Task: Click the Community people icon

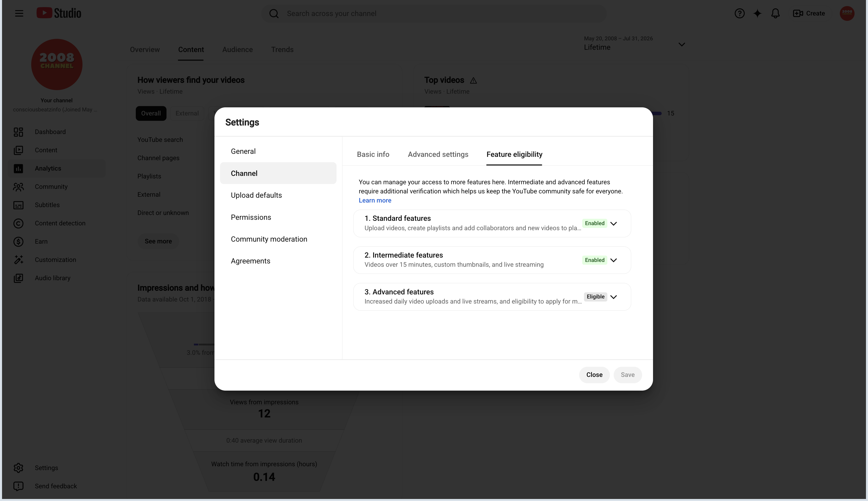Action: 19,187
